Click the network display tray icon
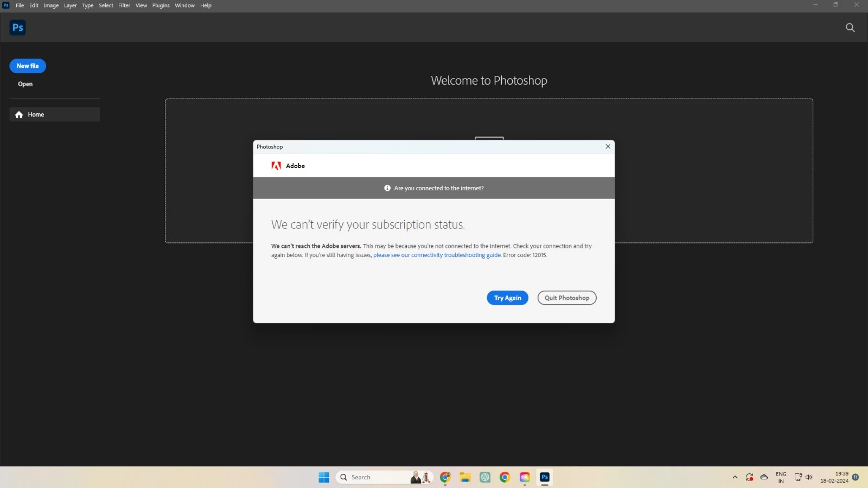The height and width of the screenshot is (488, 868). click(798, 477)
